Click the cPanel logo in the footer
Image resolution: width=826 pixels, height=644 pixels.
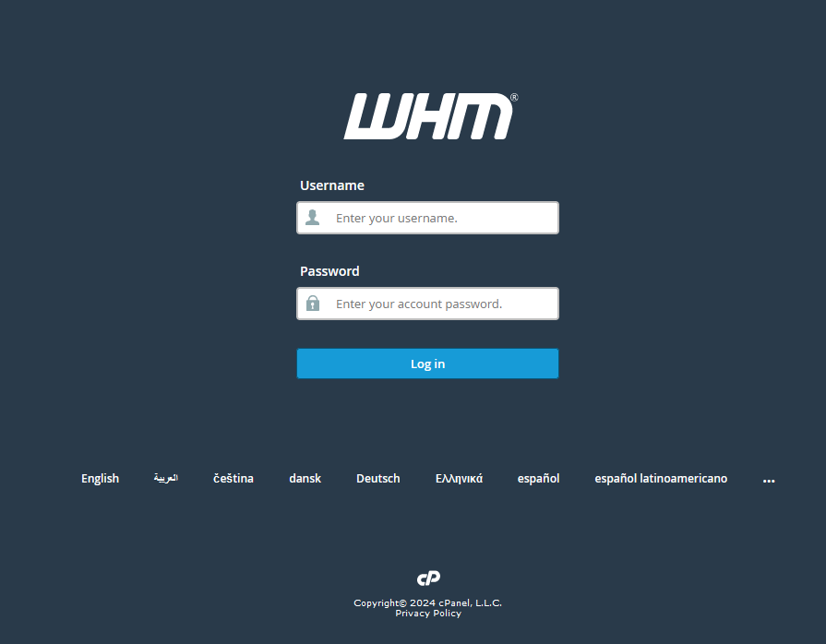[428, 578]
